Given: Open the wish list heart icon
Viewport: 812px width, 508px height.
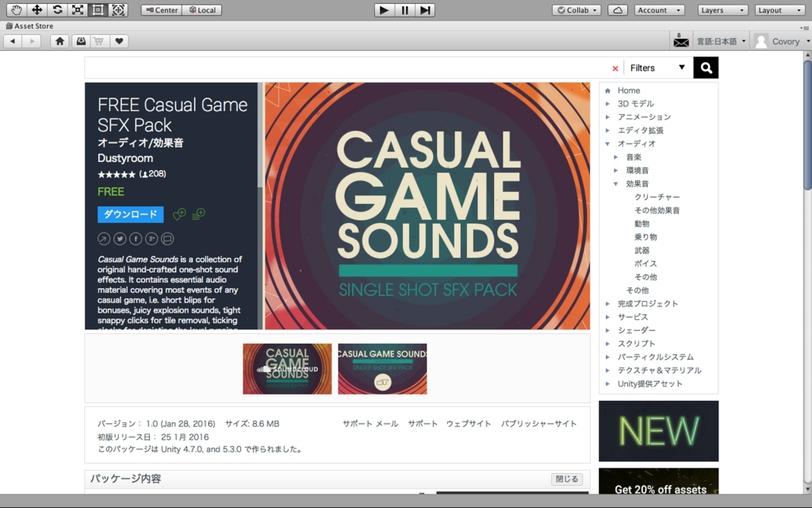Looking at the screenshot, I should pos(119,41).
